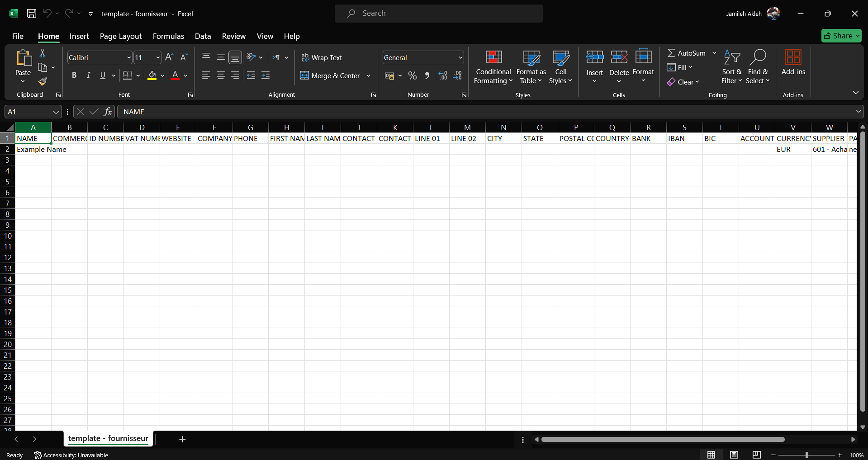Switch to the Data ribbon tab

[x=203, y=36]
